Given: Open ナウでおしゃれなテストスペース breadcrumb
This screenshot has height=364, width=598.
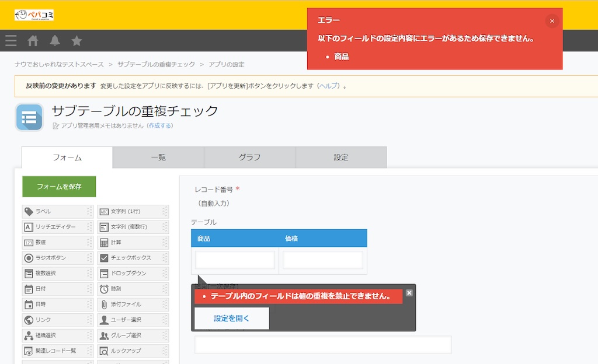Looking at the screenshot, I should click(59, 64).
